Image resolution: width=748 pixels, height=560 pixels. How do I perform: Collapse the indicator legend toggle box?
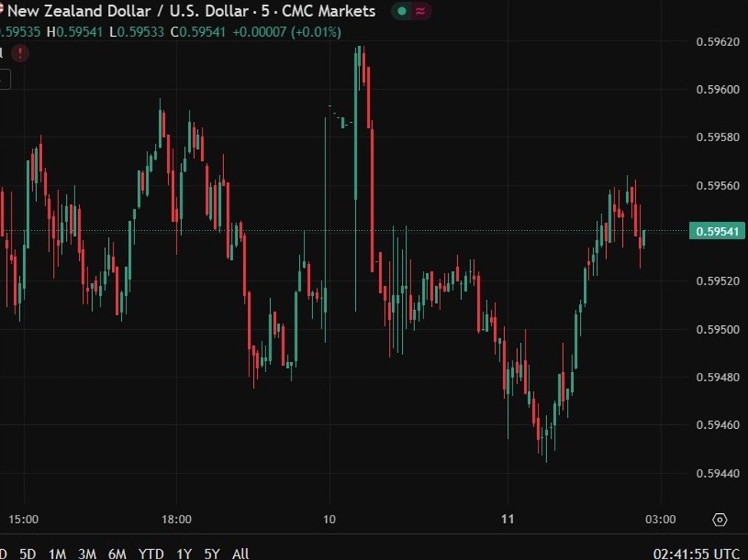tap(4, 78)
